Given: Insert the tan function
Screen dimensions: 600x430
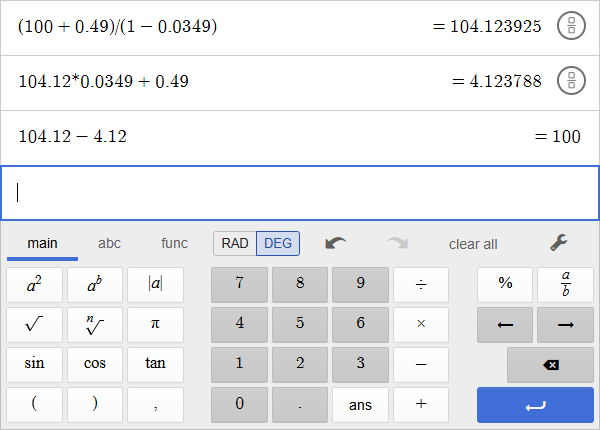Looking at the screenshot, I should coord(155,365).
